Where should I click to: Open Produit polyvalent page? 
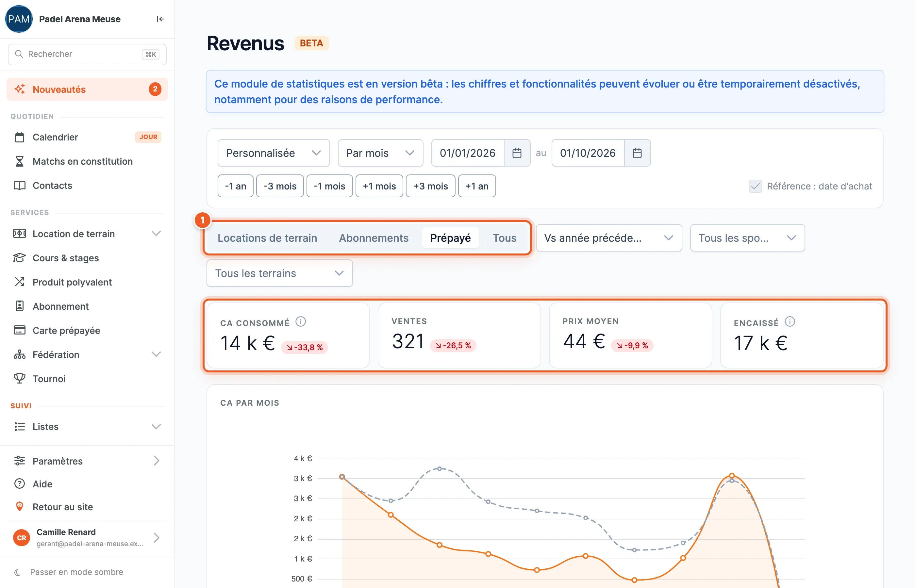click(87, 282)
